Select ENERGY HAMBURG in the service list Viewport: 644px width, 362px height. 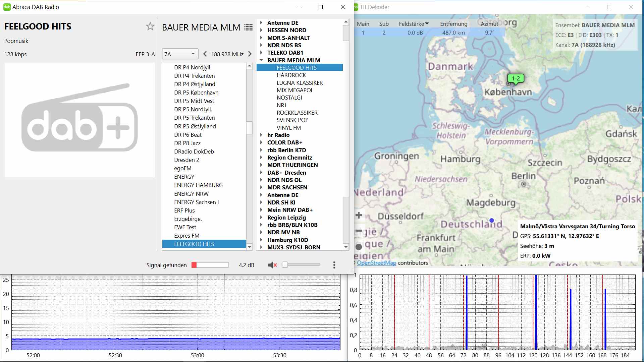[198, 185]
